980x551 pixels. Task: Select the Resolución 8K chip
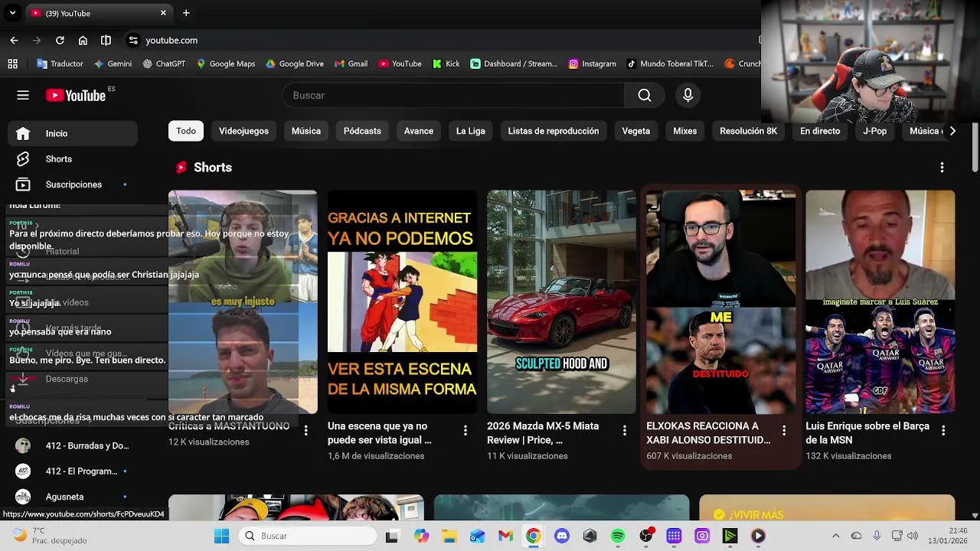749,131
